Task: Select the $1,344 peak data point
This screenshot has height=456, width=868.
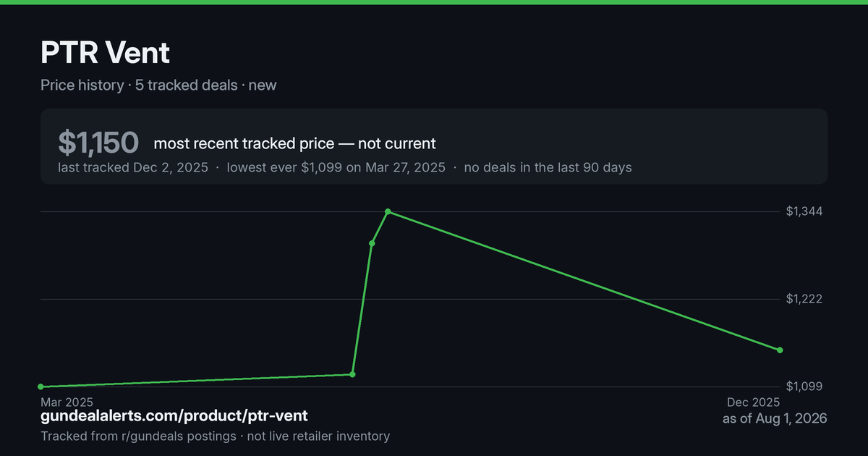Action: (388, 211)
